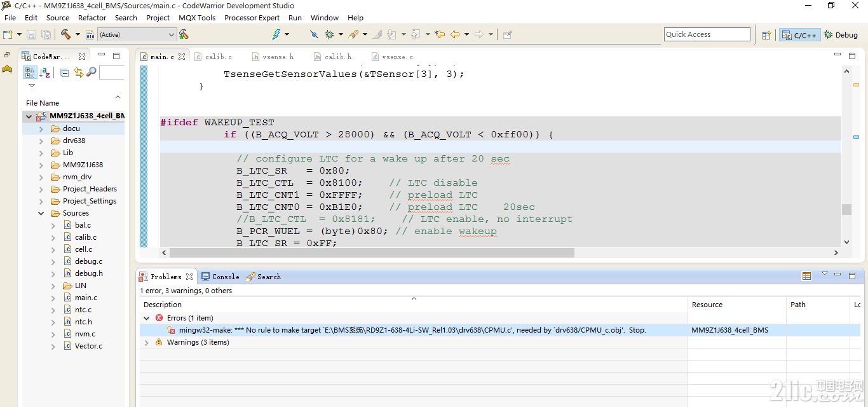Open the New wizard dropdown arrow

(x=18, y=34)
